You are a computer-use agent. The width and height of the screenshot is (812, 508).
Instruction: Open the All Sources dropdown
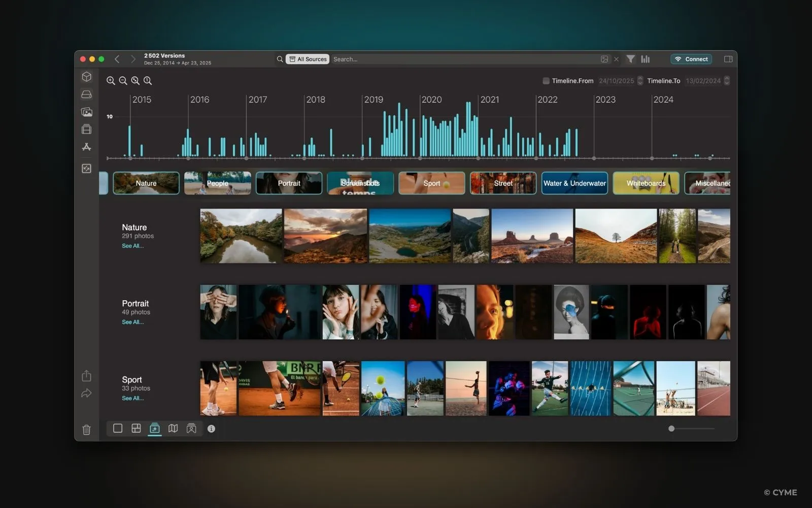pyautogui.click(x=308, y=59)
